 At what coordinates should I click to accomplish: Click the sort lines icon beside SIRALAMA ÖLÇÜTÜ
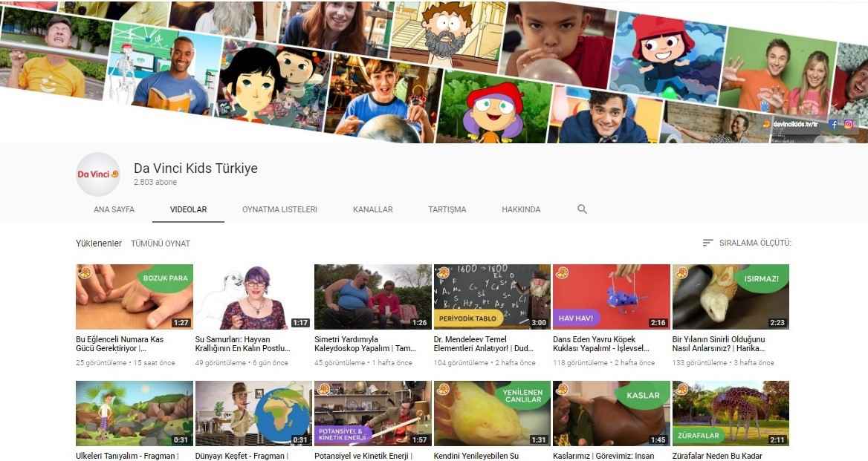coord(707,243)
